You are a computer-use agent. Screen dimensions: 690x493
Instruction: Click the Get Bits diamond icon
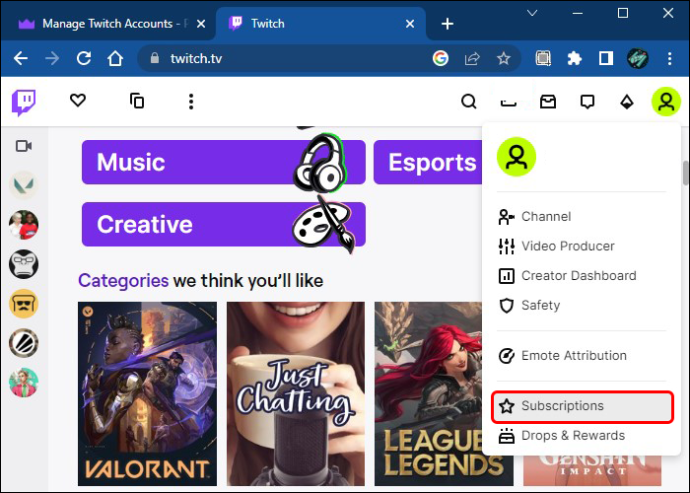[627, 102]
